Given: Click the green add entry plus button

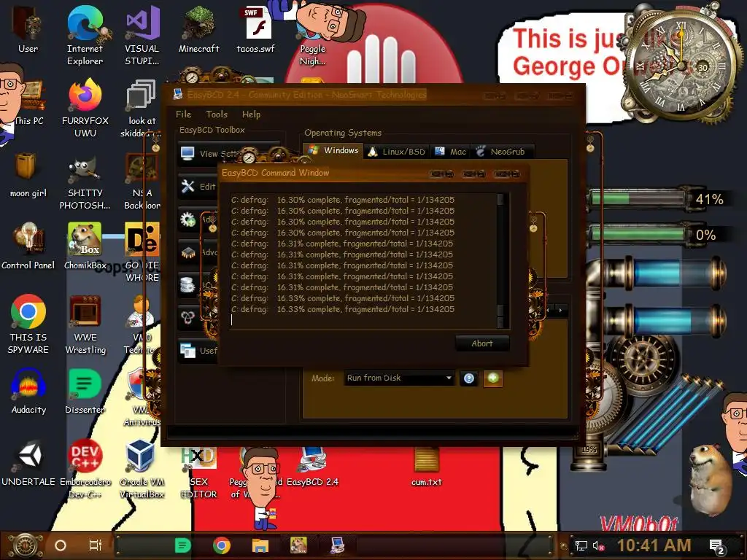Looking at the screenshot, I should pyautogui.click(x=493, y=378).
